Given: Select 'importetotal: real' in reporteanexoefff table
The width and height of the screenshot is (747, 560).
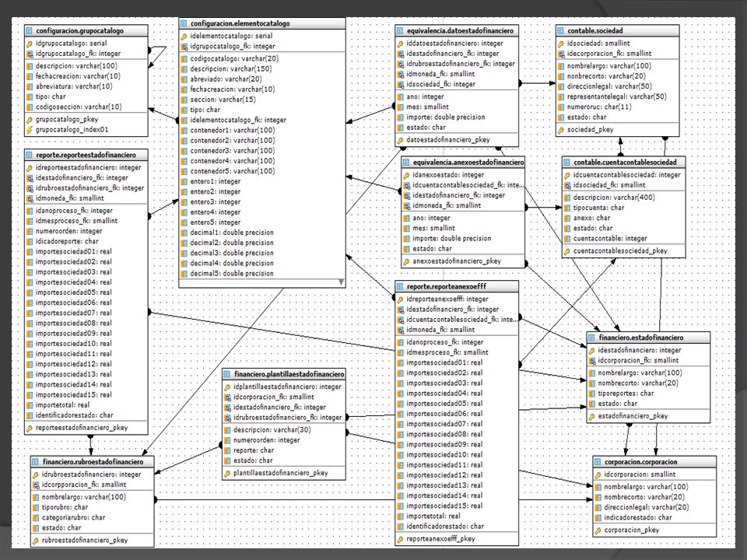Looking at the screenshot, I should [x=433, y=516].
